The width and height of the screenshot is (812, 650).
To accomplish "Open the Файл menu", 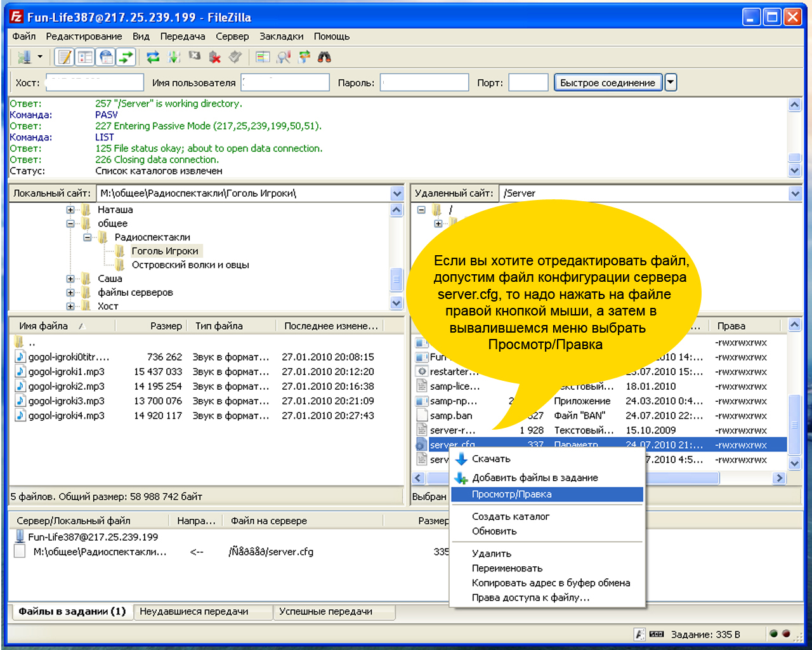I will pos(24,36).
